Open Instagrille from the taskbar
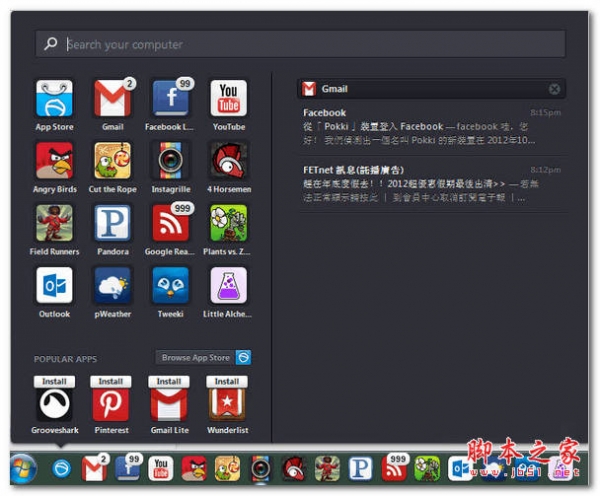This screenshot has height=496, width=600. (261, 469)
